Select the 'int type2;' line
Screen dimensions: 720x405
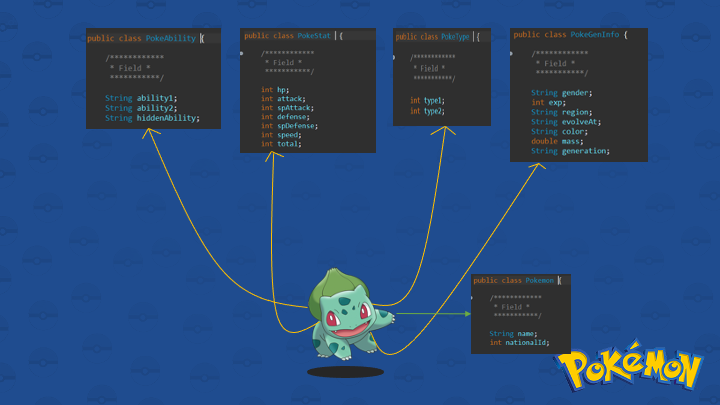[x=428, y=111]
